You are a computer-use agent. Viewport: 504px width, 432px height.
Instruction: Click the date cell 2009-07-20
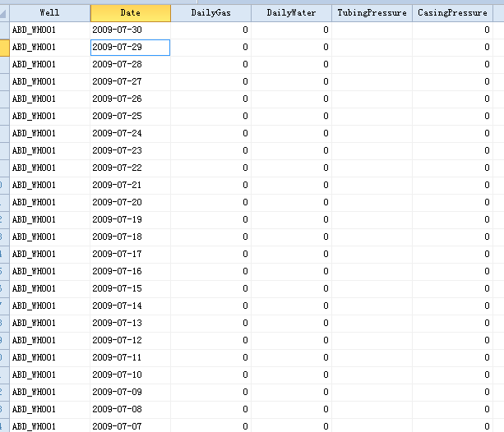(131, 203)
